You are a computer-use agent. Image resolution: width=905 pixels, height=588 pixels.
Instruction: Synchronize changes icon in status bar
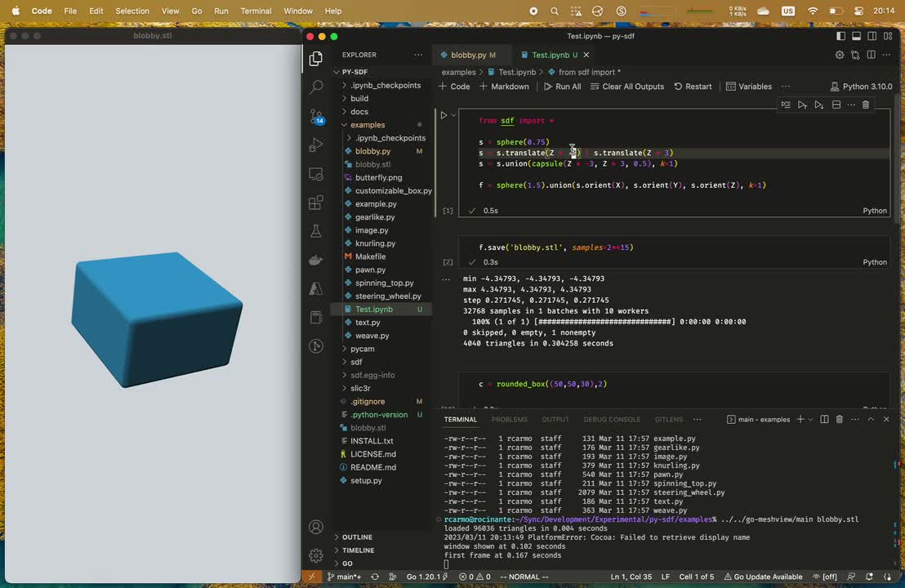click(x=375, y=577)
